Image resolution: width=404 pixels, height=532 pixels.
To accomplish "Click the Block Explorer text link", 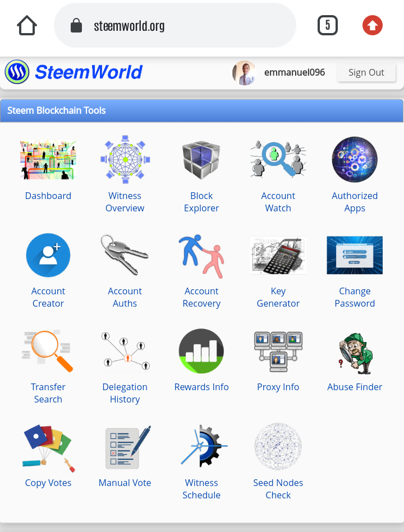I will pyautogui.click(x=201, y=202).
